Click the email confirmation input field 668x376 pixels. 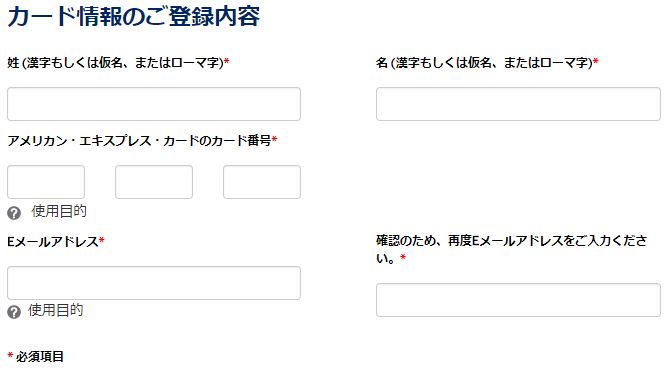pyautogui.click(x=518, y=300)
